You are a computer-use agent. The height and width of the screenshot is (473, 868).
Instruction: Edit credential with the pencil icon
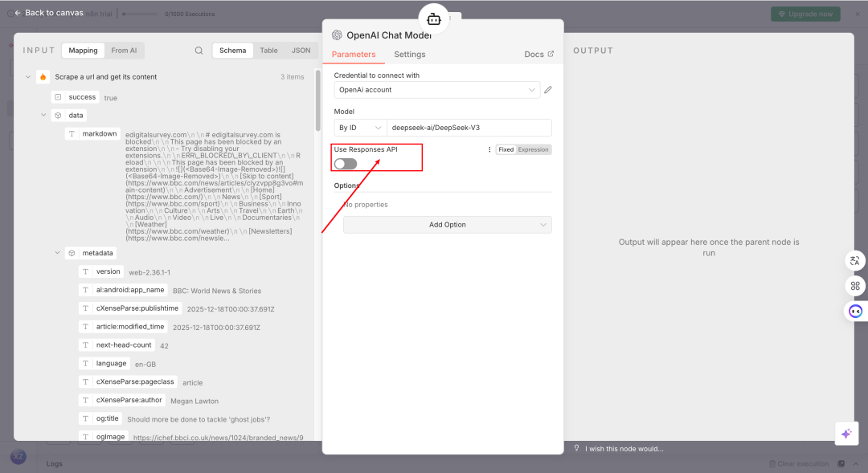click(x=548, y=90)
